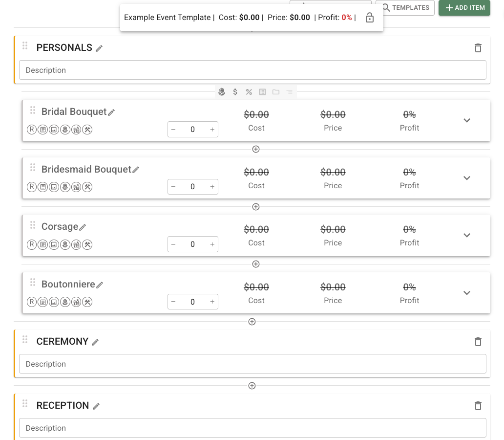Viewport: 504px width, 440px height.
Task: Rename Bridal Bouquet via pencil icon
Action: tap(111, 112)
